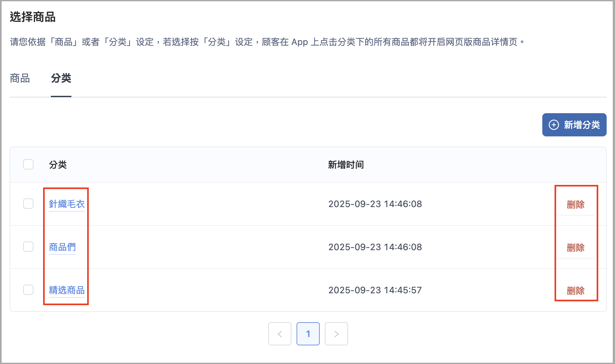Check the box for 針織毛衣 row
The width and height of the screenshot is (615, 364).
point(28,204)
